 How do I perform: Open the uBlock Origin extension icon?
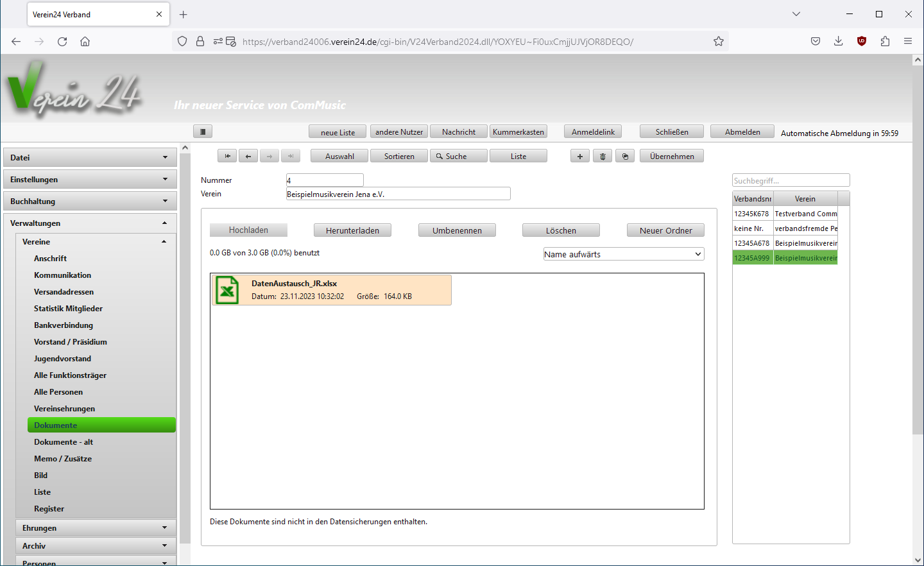pyautogui.click(x=862, y=42)
